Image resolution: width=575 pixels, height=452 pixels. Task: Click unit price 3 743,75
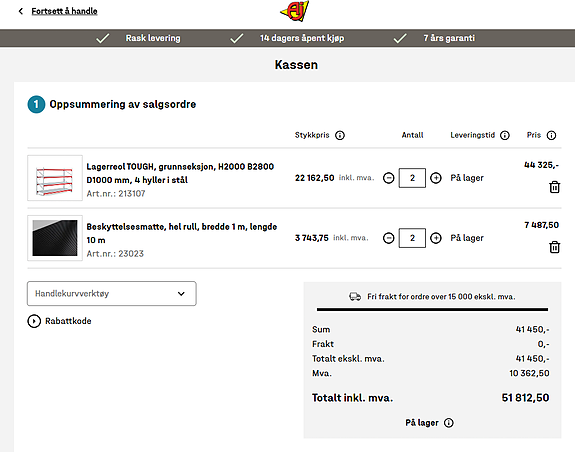[x=312, y=238]
